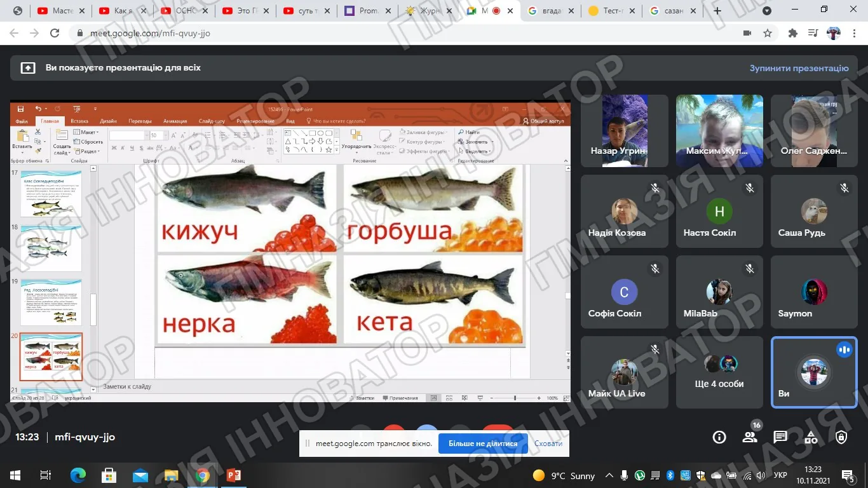
Task: Click Undo arrow in PowerPoint toolbar
Action: click(x=38, y=109)
